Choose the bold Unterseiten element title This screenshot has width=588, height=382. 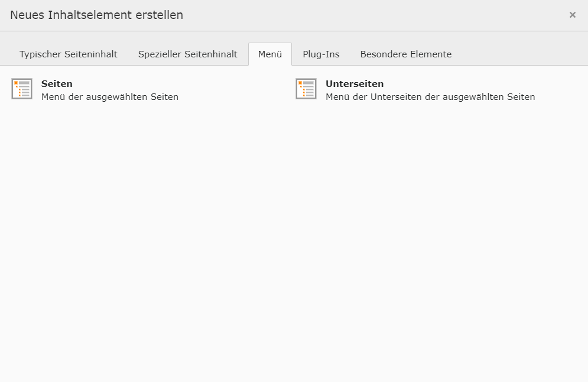pyautogui.click(x=355, y=84)
